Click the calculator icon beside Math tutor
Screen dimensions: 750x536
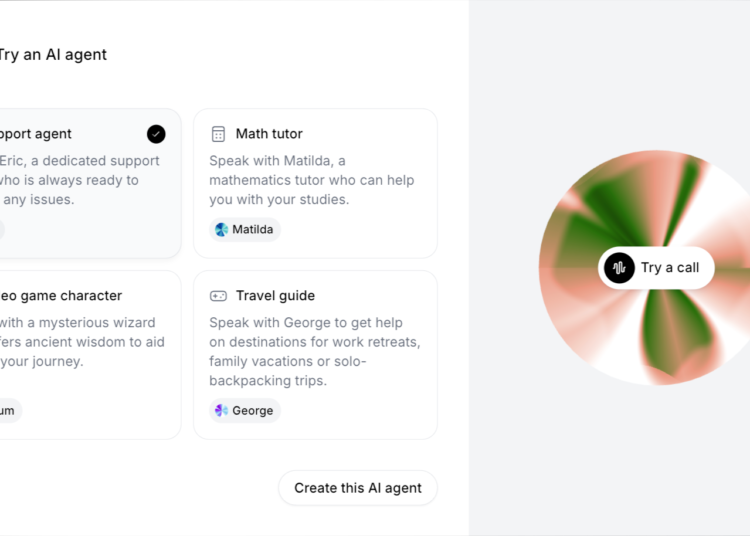pyautogui.click(x=218, y=134)
